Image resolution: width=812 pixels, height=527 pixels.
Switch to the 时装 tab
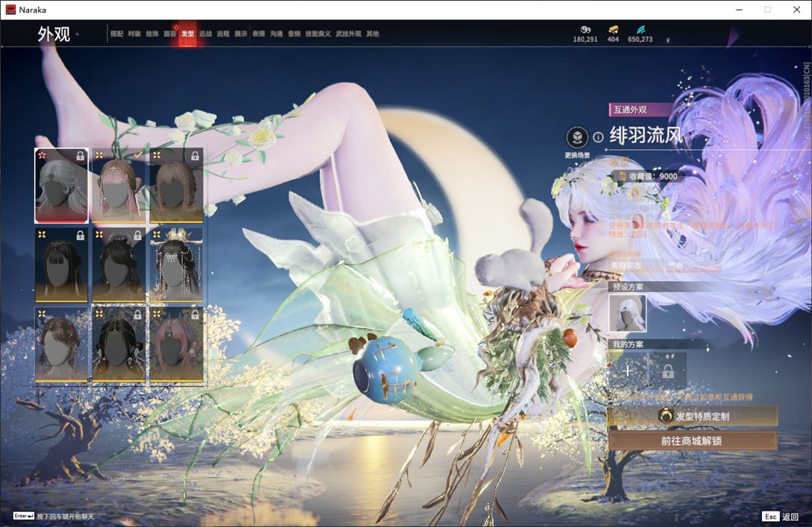point(134,34)
